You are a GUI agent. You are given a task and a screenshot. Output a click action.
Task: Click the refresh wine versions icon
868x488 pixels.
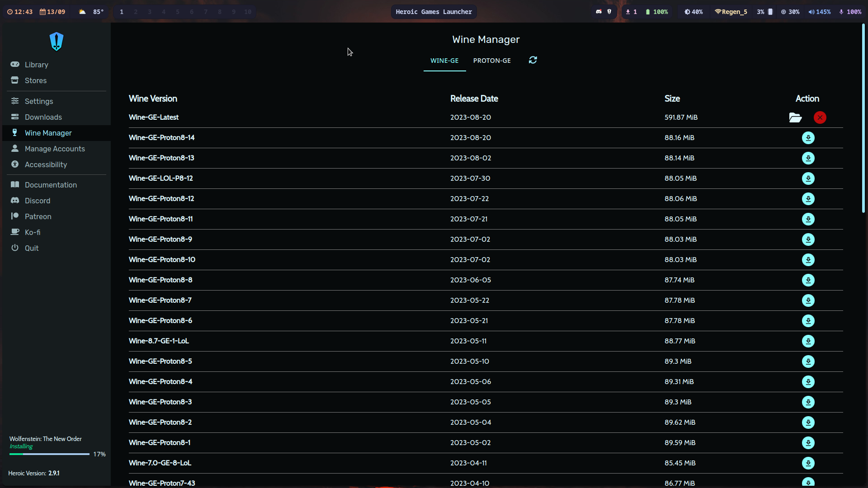coord(533,60)
